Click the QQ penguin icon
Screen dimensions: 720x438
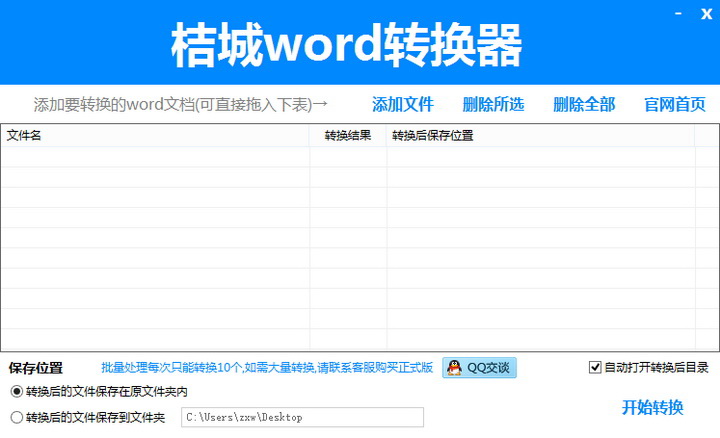454,368
